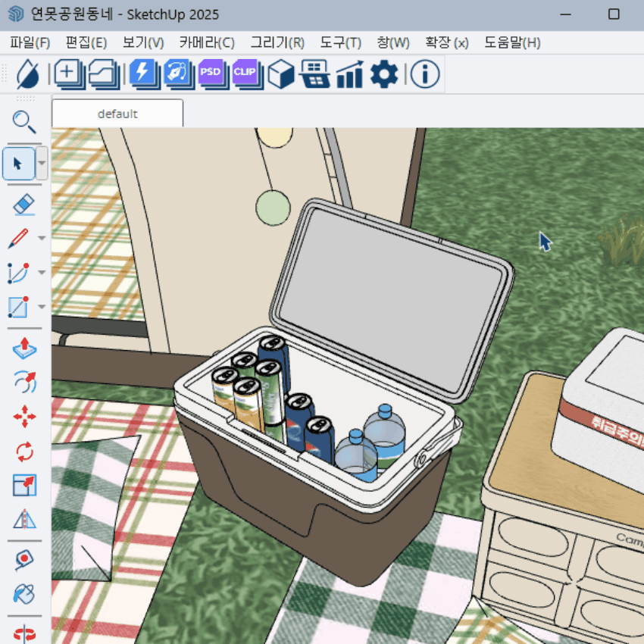Choose the Rotate tool
Image resolution: width=644 pixels, height=644 pixels.
coord(24,452)
